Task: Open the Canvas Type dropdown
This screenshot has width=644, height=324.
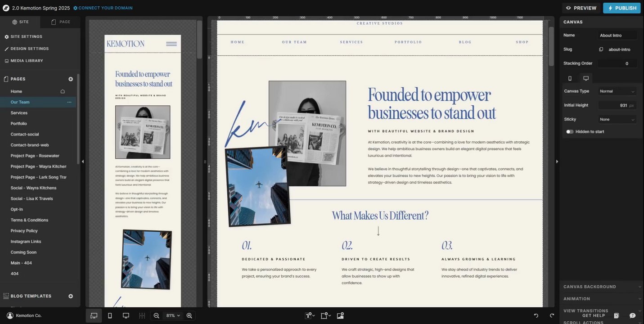Action: [617, 91]
